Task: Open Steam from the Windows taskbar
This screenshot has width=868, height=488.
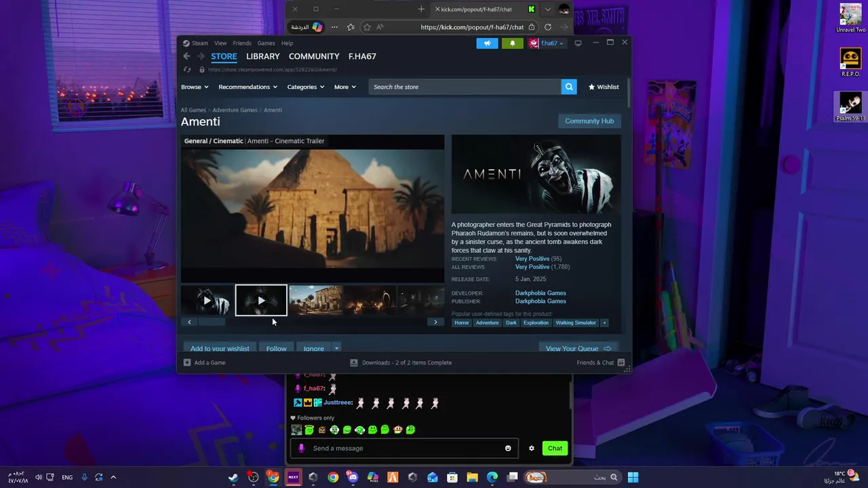Action: (233, 477)
